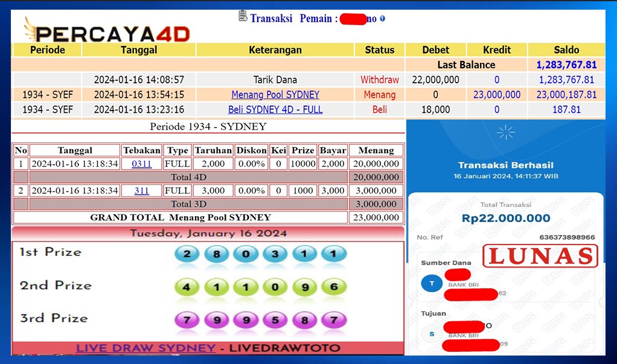Open LIVE DRAW SYDNEY at the bottom
Viewport: 617px width, 364px height.
point(145,348)
